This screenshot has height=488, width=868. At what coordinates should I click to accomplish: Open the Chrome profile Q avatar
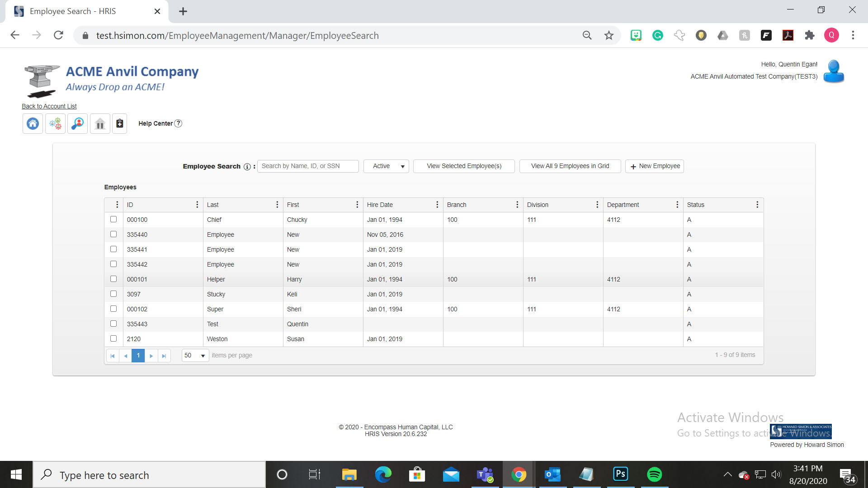coord(831,35)
